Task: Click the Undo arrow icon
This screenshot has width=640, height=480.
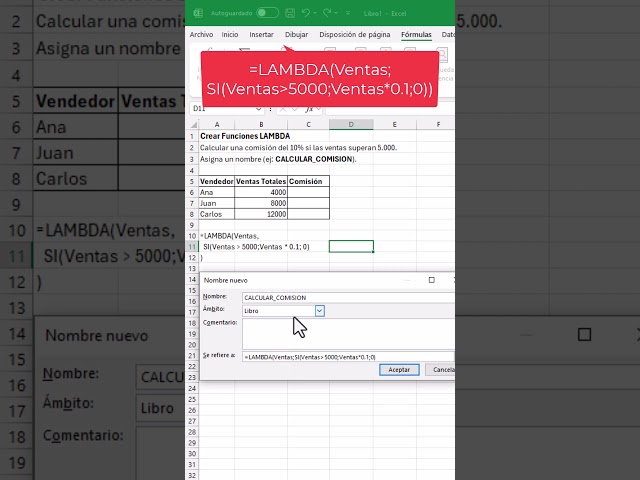Action: pyautogui.click(x=306, y=13)
